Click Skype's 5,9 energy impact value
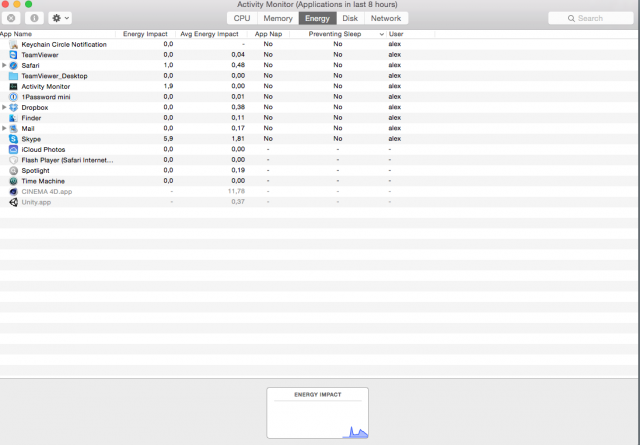Viewport: 640px width, 445px height. point(168,139)
